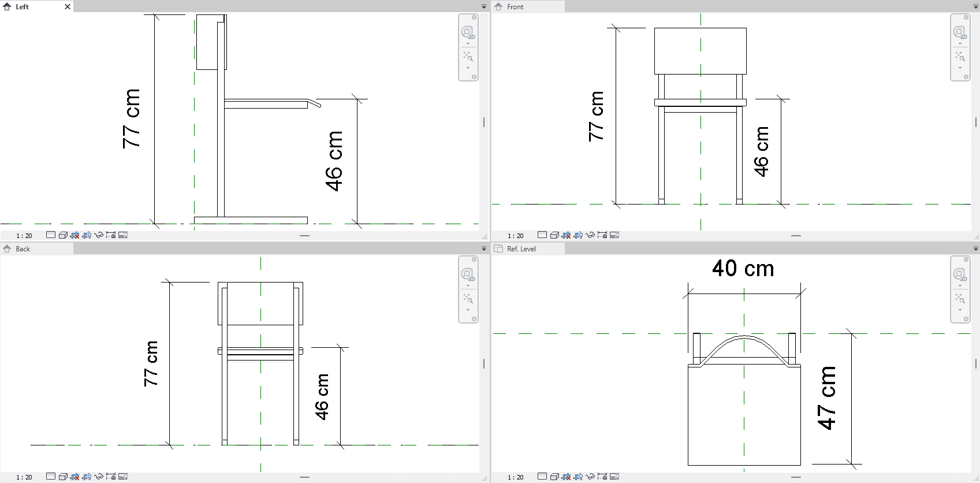Screen dimensions: 980x483
Task: Open tab list arrow at Back view header
Action: coord(484,249)
